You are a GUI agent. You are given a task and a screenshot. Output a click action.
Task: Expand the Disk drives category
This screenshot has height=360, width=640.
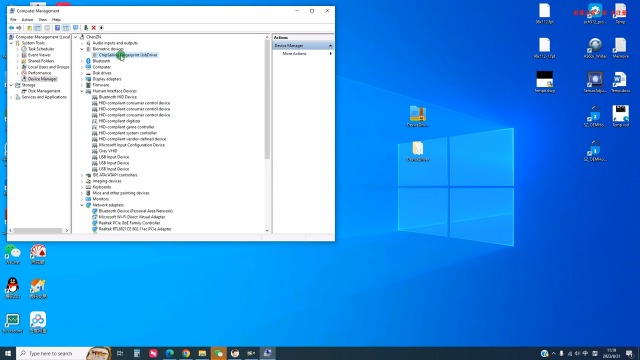click(82, 73)
